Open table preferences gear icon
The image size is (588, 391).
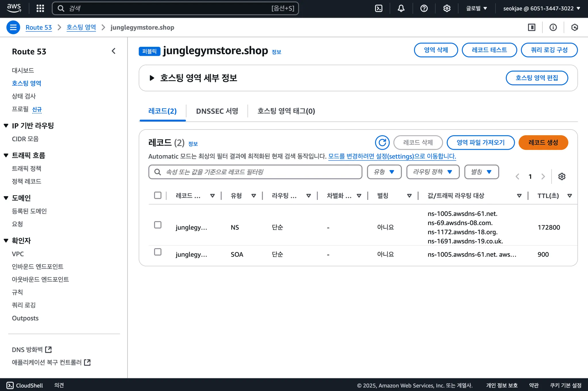[x=562, y=176]
